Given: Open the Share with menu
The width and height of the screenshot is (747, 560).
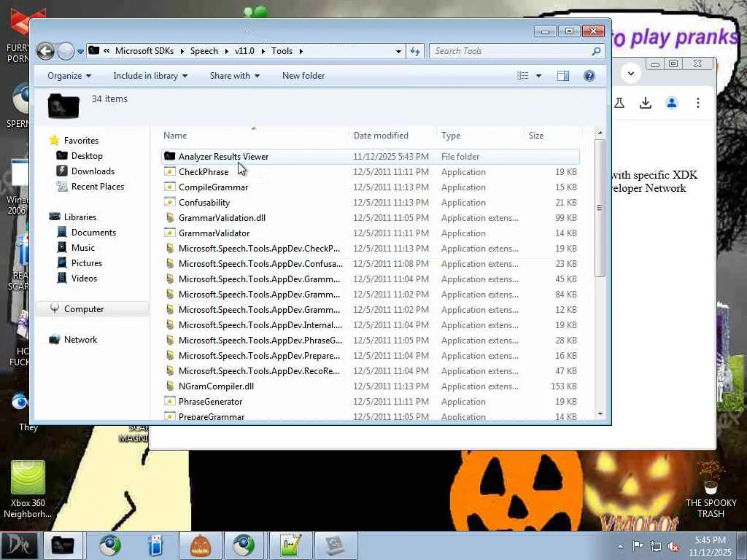Looking at the screenshot, I should (234, 76).
